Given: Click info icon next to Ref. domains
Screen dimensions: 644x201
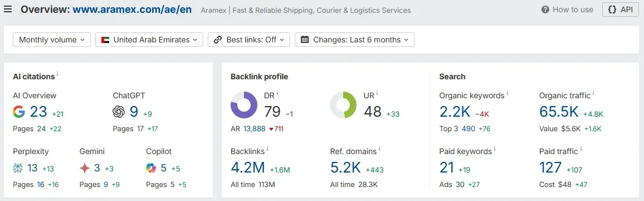Looking at the screenshot, I should click(x=380, y=149).
